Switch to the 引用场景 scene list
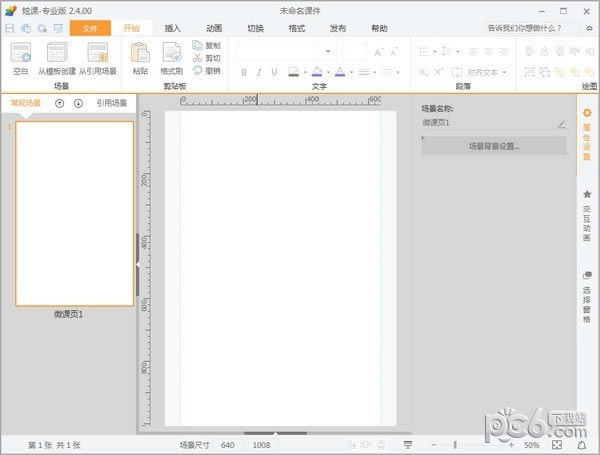Image resolution: width=600 pixels, height=455 pixels. [x=111, y=103]
